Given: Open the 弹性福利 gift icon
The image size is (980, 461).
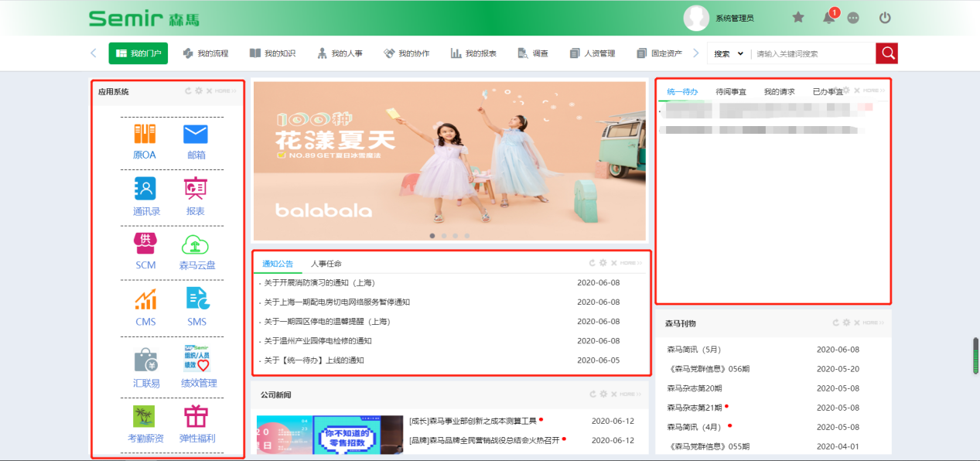Looking at the screenshot, I should click(196, 425).
